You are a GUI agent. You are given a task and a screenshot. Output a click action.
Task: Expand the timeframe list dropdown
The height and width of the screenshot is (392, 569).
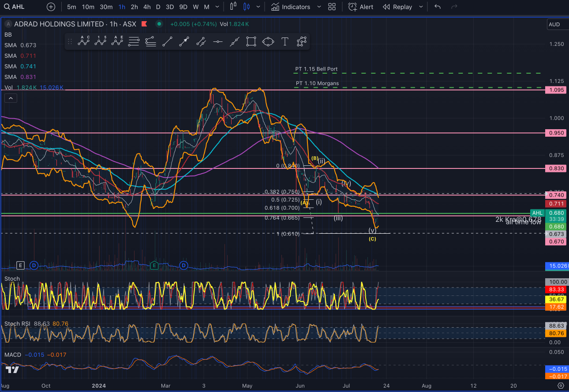[x=218, y=7]
